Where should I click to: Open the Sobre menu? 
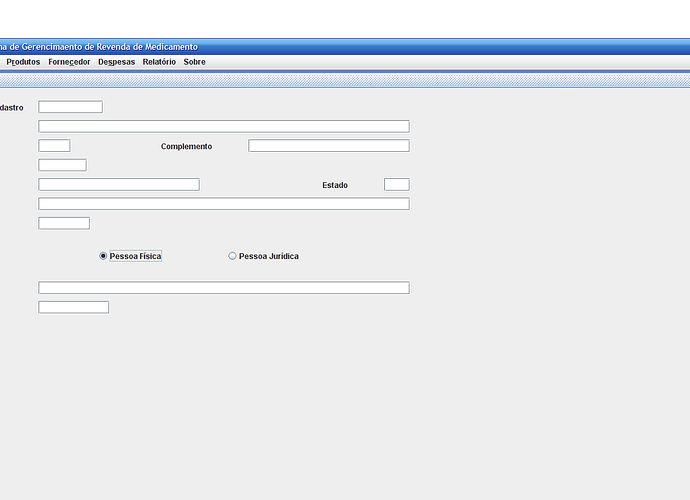pyautogui.click(x=195, y=62)
